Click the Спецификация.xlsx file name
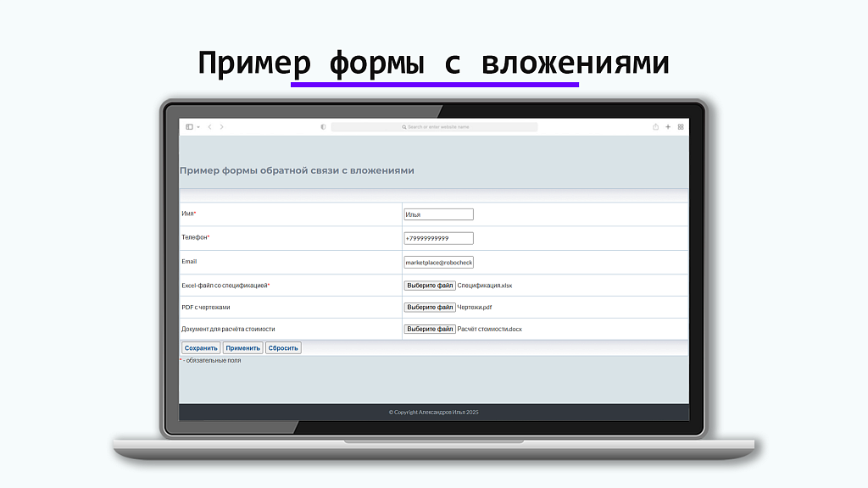 (x=485, y=286)
